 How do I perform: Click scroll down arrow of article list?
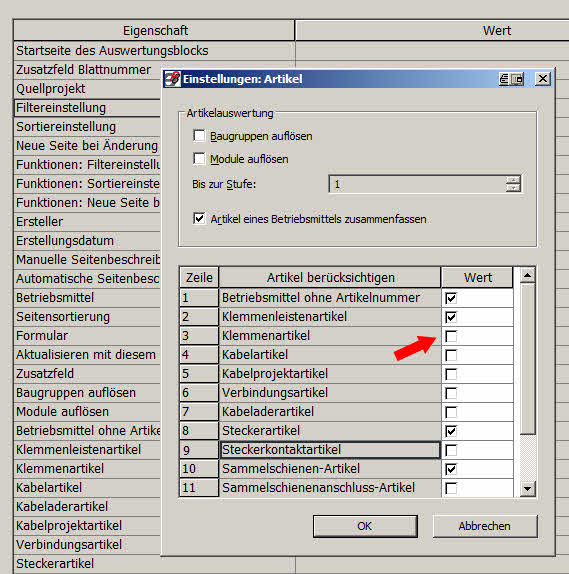528,488
